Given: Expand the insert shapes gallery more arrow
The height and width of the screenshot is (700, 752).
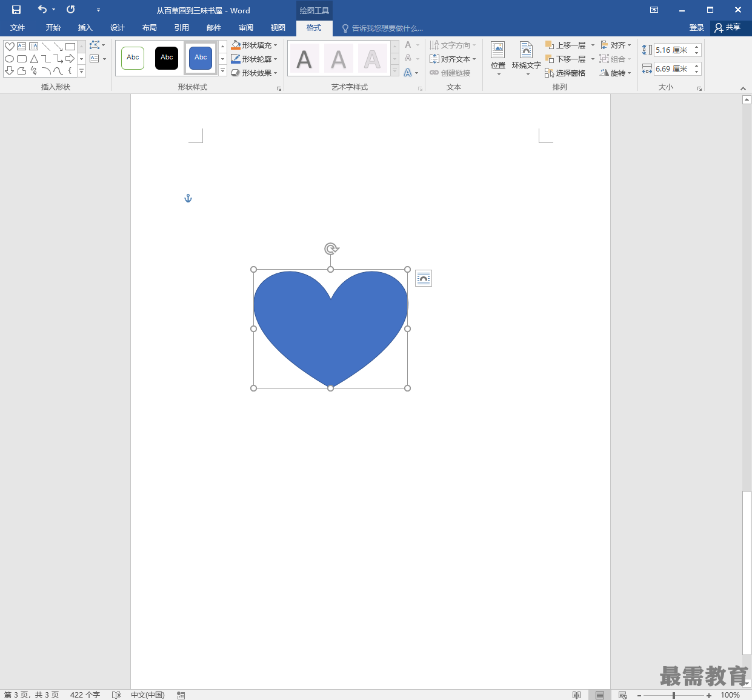Looking at the screenshot, I should 81,72.
